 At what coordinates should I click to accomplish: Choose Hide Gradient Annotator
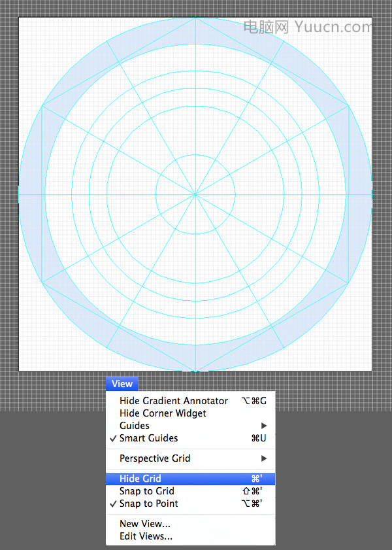tap(191, 401)
